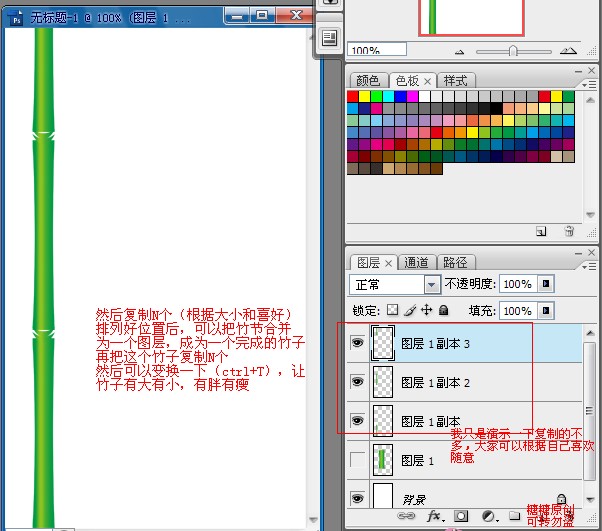
Task: Click the lock image pixels brush icon
Action: [410, 310]
